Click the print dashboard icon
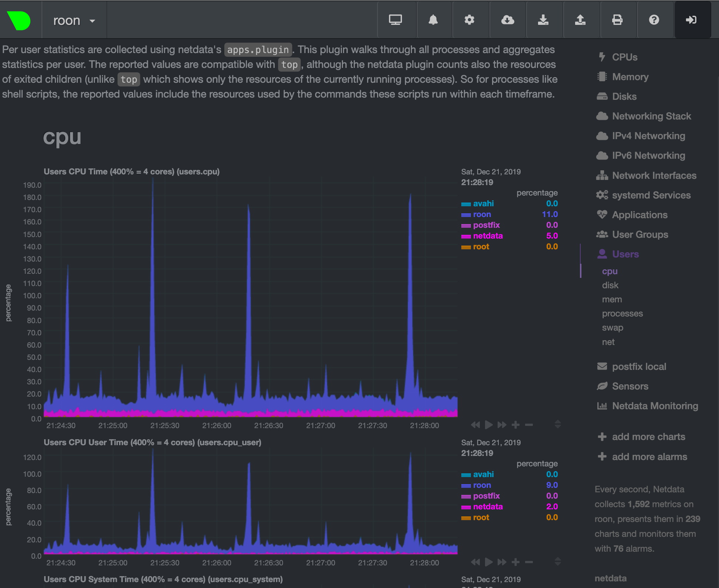Image resolution: width=719 pixels, height=588 pixels. pos(617,20)
